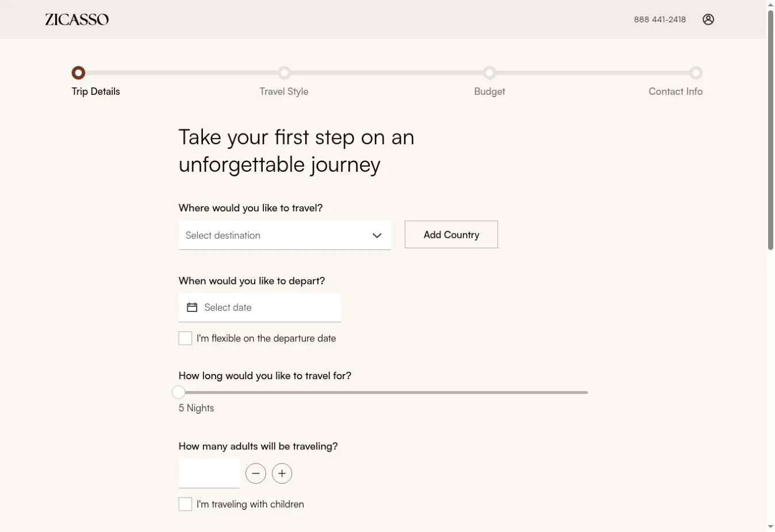The image size is (775, 532).
Task: Go to the Contact Info step
Action: [x=676, y=91]
